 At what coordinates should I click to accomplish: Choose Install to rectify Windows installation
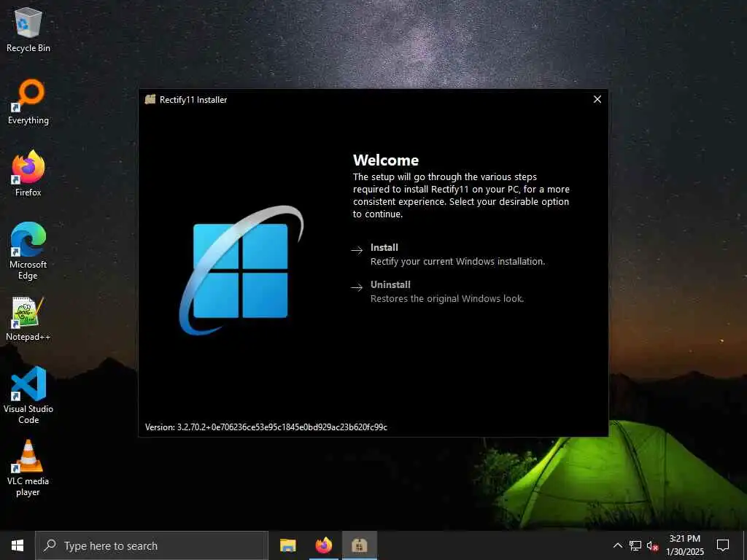tap(448, 254)
